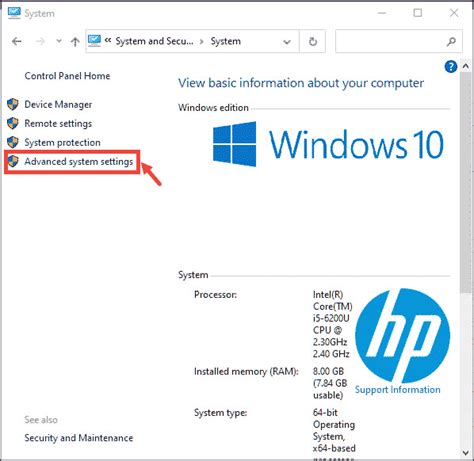Click the vertical scrollbar thumb

[x=465, y=182]
